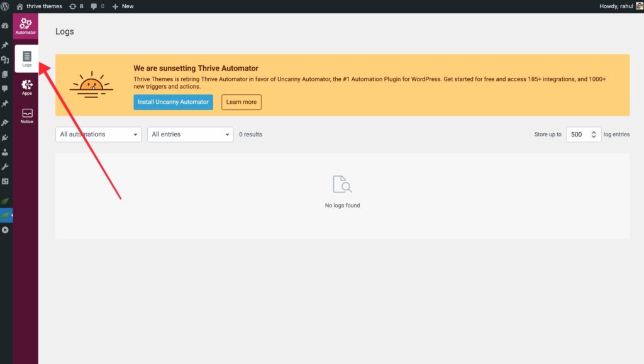This screenshot has height=364, width=644.
Task: Expand the All automations dropdown
Action: pos(98,134)
